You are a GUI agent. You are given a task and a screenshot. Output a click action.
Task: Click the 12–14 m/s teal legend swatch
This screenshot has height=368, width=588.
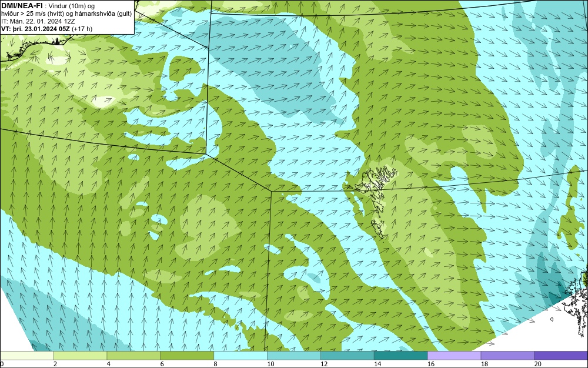point(348,355)
